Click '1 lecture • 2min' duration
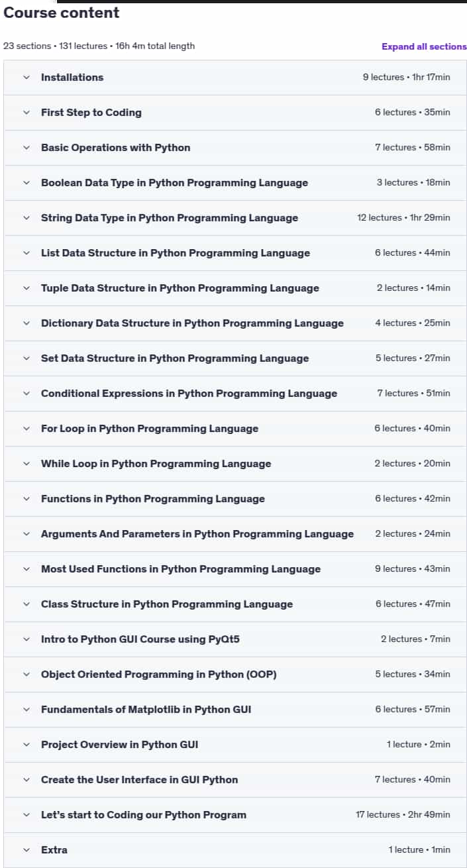Screen dimensions: 467x868 419,745
